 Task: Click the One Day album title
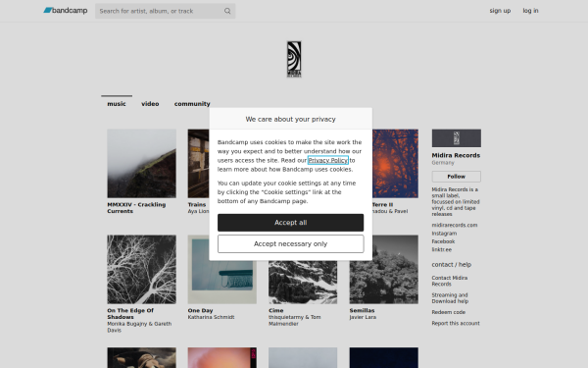tap(200, 310)
